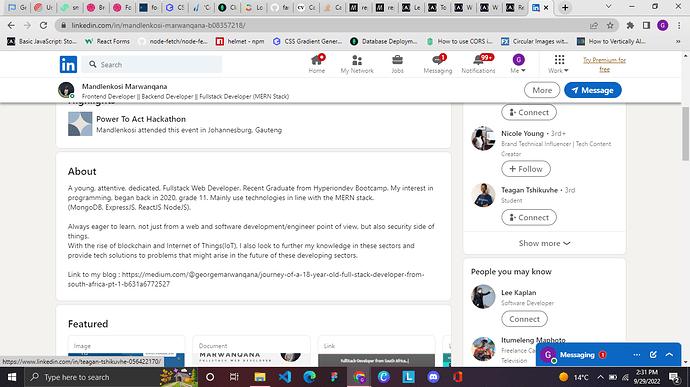Expand the Me profile dropdown
Image resolution: width=690 pixels, height=387 pixels.
[x=518, y=64]
